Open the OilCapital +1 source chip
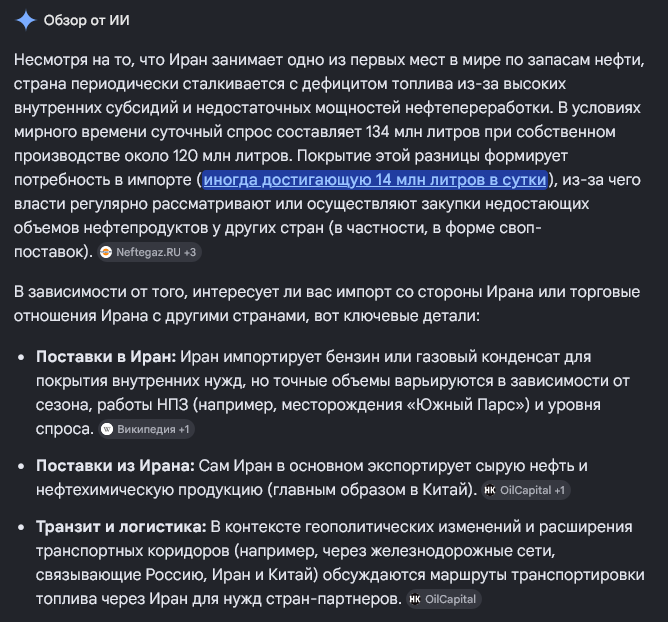 tap(526, 490)
